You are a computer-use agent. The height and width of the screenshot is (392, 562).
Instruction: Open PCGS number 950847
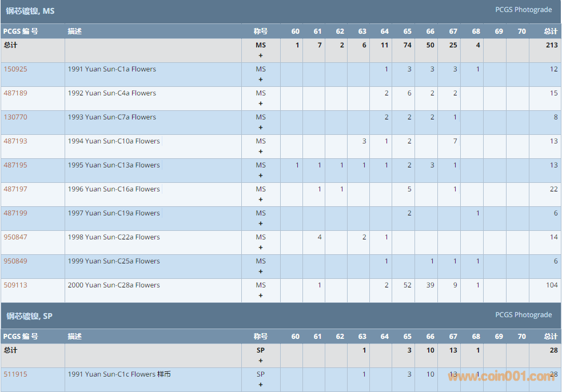pos(15,237)
